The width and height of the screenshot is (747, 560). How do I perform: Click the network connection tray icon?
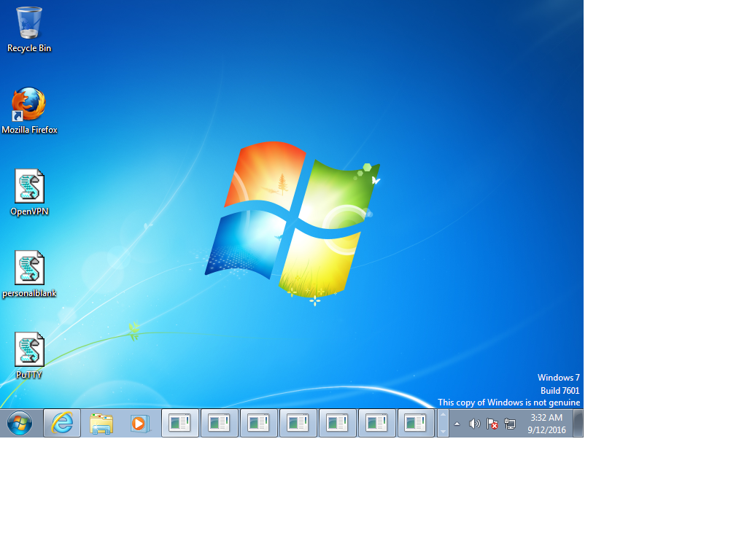(x=510, y=424)
